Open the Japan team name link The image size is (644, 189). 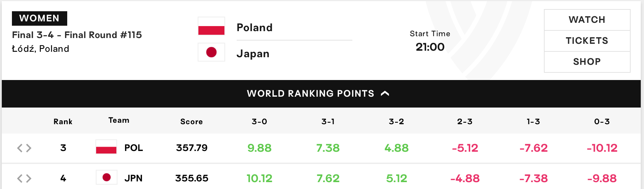(x=253, y=54)
